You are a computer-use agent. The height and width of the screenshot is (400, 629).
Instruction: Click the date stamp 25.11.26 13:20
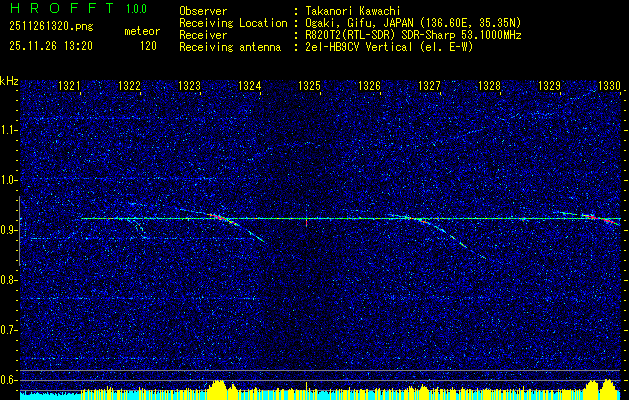[x=51, y=46]
